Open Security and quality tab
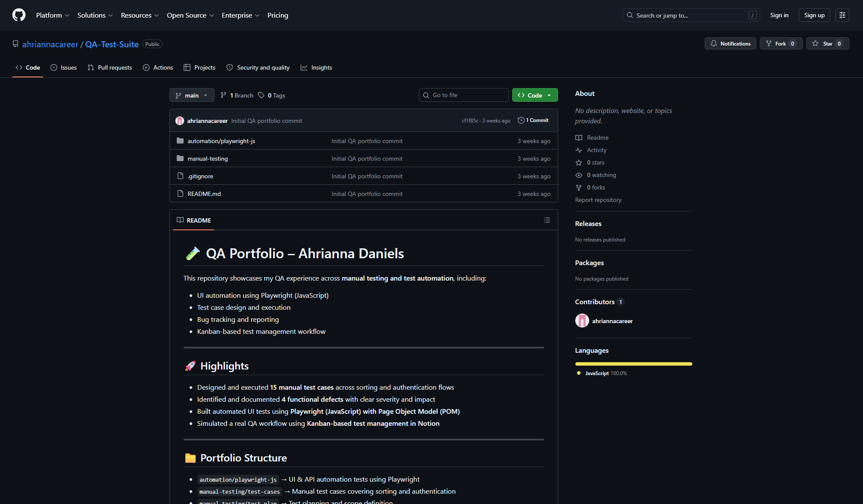863x504 pixels. click(258, 67)
